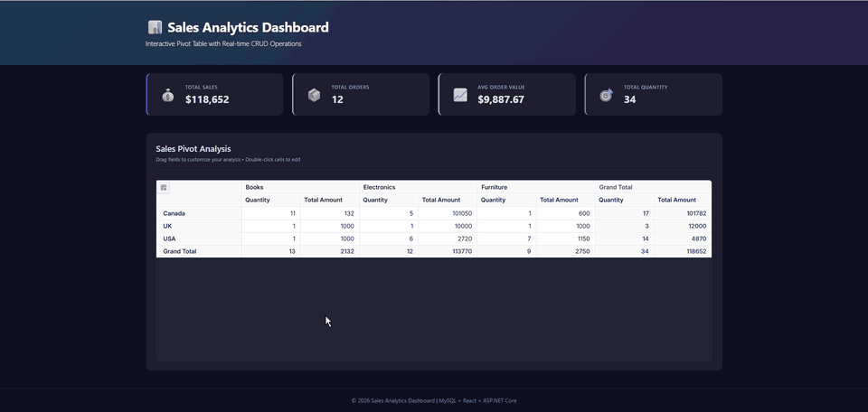Click Grand Total row Books amount 2132

tap(330, 251)
